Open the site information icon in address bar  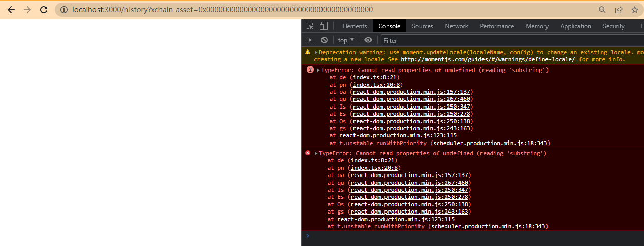point(64,10)
